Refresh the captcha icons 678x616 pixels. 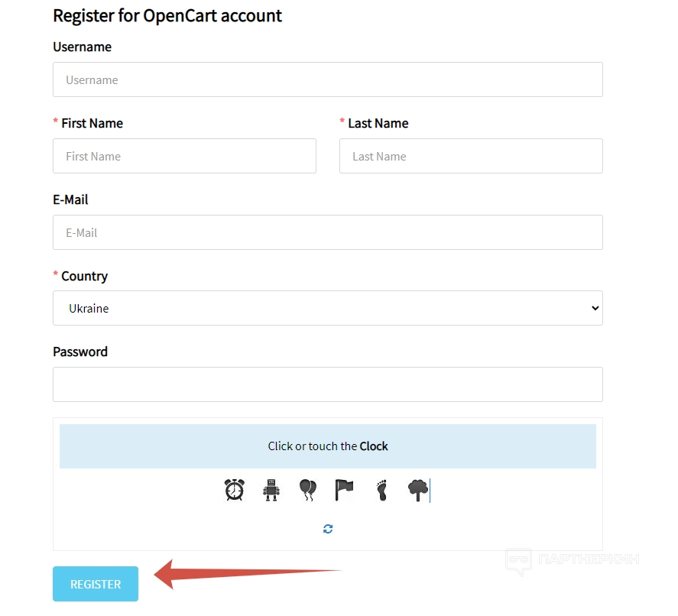click(x=328, y=529)
